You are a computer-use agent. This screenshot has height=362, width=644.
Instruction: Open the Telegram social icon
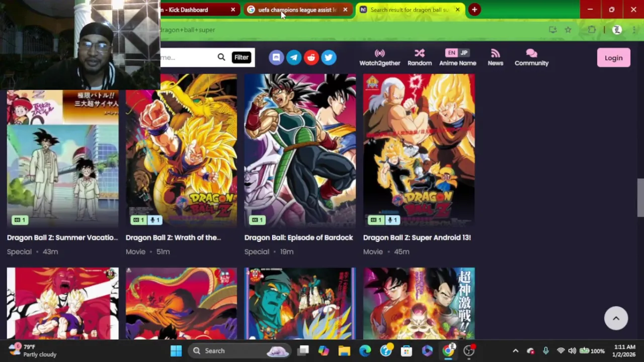(294, 57)
